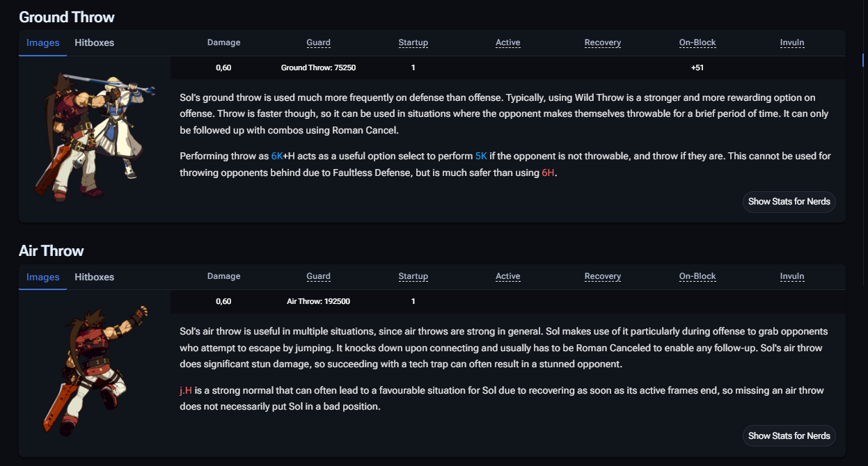
Task: Click the red 6H move link
Action: point(548,173)
